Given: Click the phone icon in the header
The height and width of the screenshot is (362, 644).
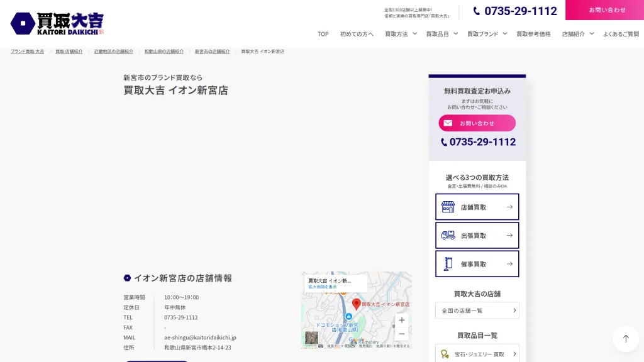Looking at the screenshot, I should [x=477, y=11].
